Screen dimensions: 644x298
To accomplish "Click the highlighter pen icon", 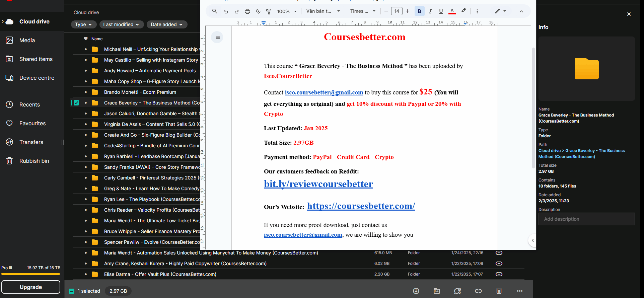I will 463,11.
